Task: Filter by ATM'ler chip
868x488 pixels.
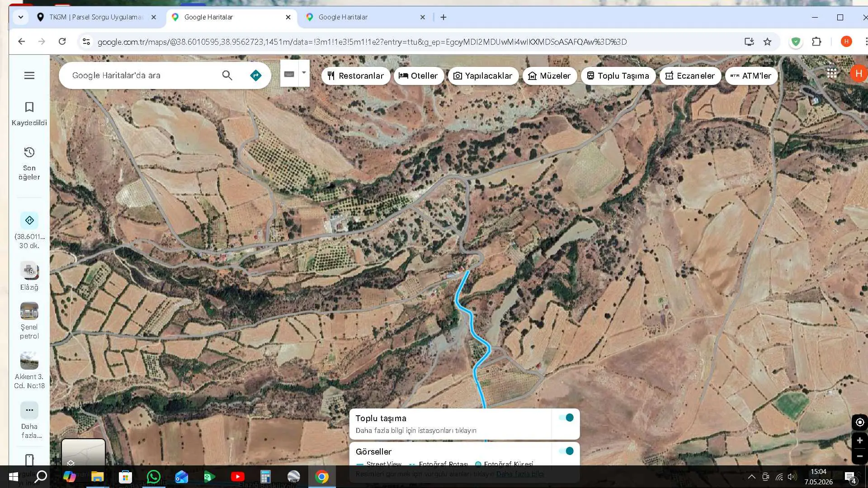Action: pyautogui.click(x=751, y=76)
